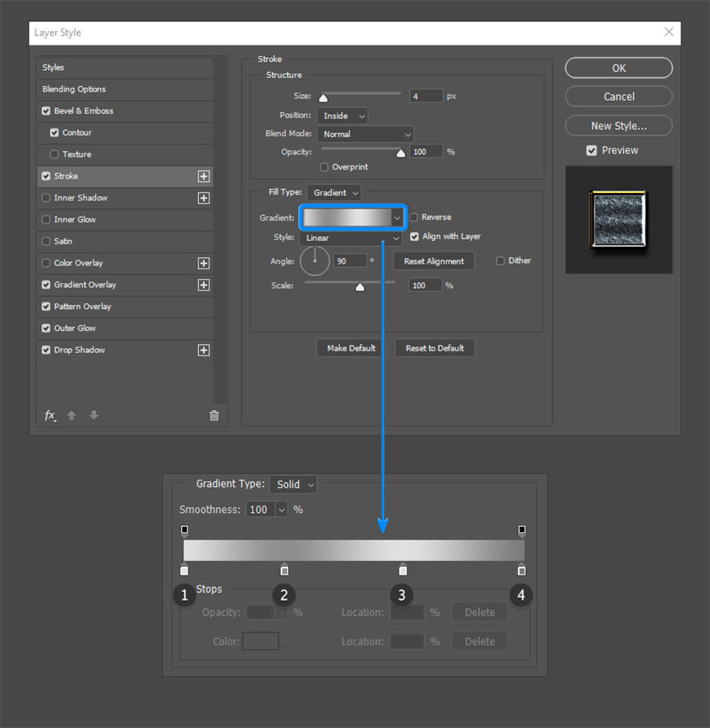Open the Position dropdown showing Inside

click(x=342, y=116)
